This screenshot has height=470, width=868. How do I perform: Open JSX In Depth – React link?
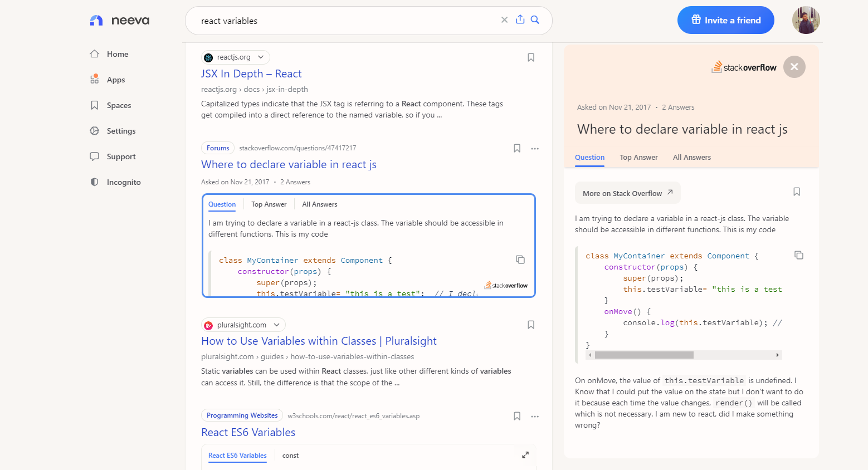point(251,74)
